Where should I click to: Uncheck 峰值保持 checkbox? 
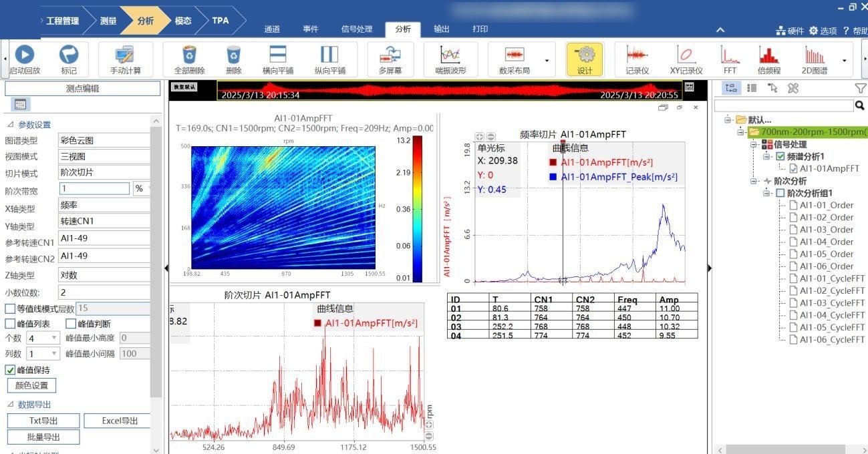(x=10, y=370)
